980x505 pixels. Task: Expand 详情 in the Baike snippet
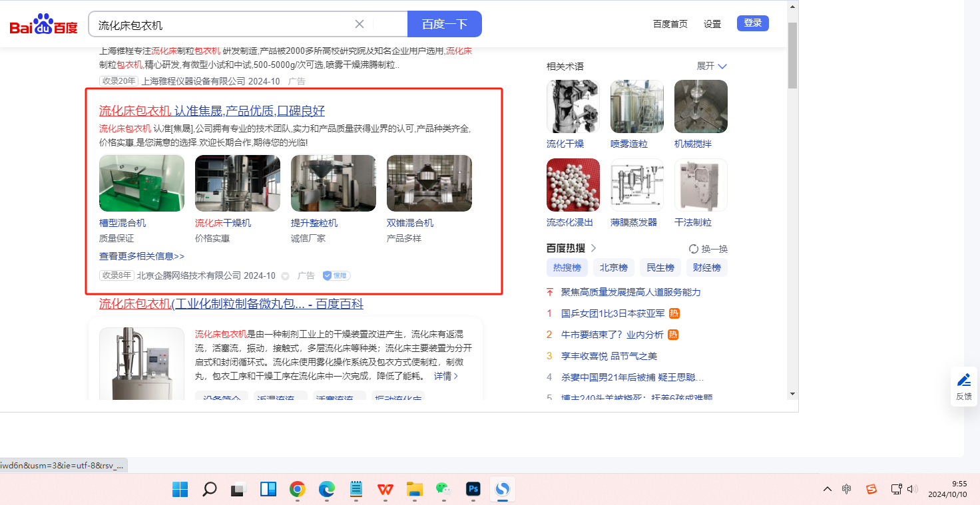[446, 376]
